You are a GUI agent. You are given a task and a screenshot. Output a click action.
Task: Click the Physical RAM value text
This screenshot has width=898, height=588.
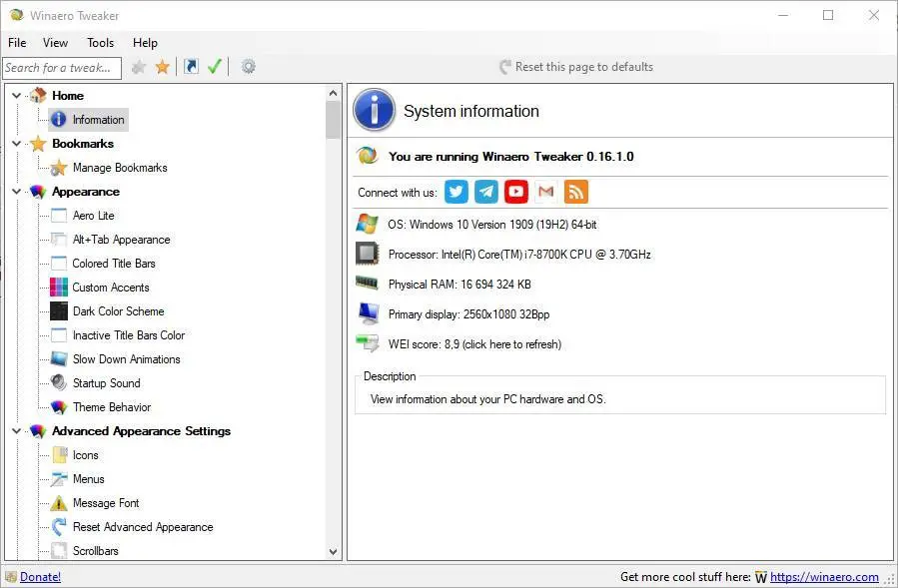pyautogui.click(x=459, y=285)
